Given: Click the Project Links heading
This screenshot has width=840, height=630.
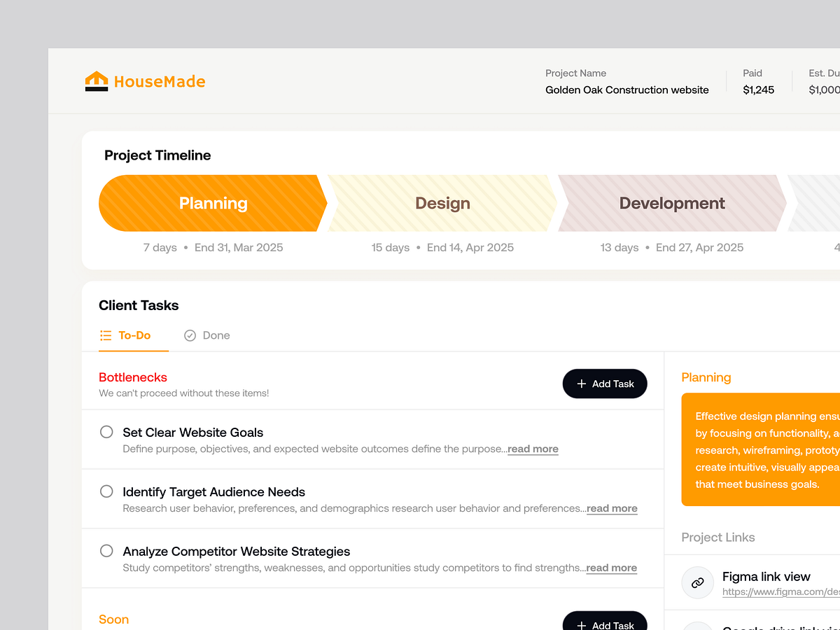Looking at the screenshot, I should [718, 538].
